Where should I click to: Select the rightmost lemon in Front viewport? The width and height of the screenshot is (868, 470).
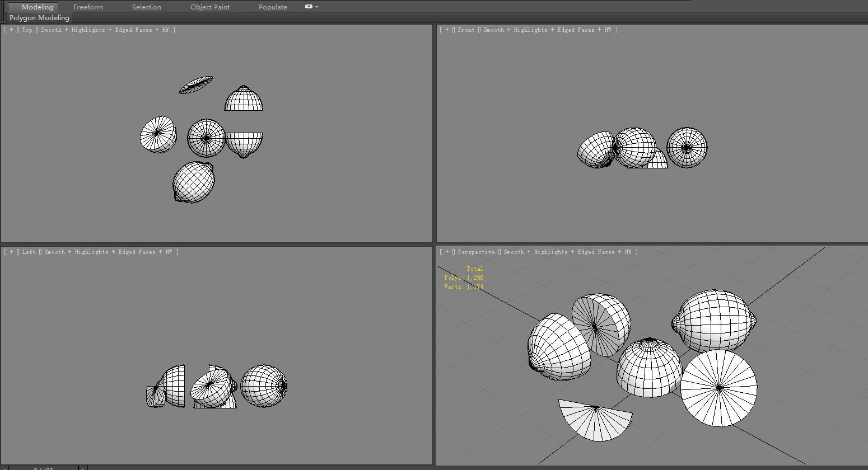(x=687, y=148)
